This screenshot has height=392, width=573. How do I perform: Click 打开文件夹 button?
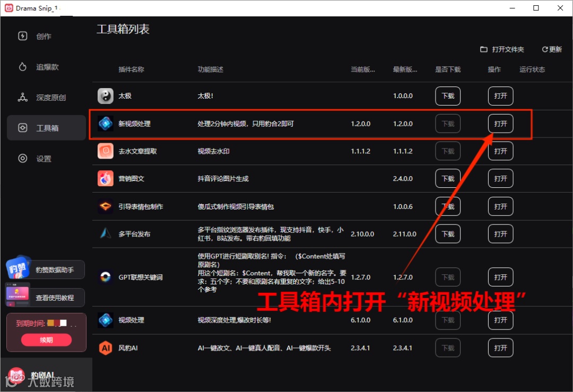click(502, 49)
